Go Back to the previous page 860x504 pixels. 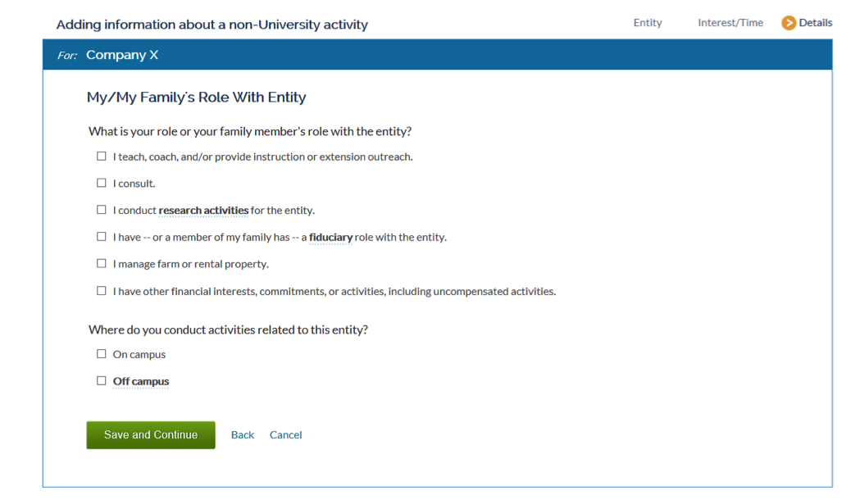(243, 435)
